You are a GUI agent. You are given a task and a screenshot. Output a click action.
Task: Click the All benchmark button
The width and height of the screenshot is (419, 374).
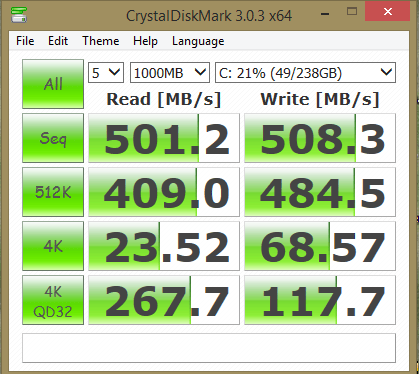(53, 84)
